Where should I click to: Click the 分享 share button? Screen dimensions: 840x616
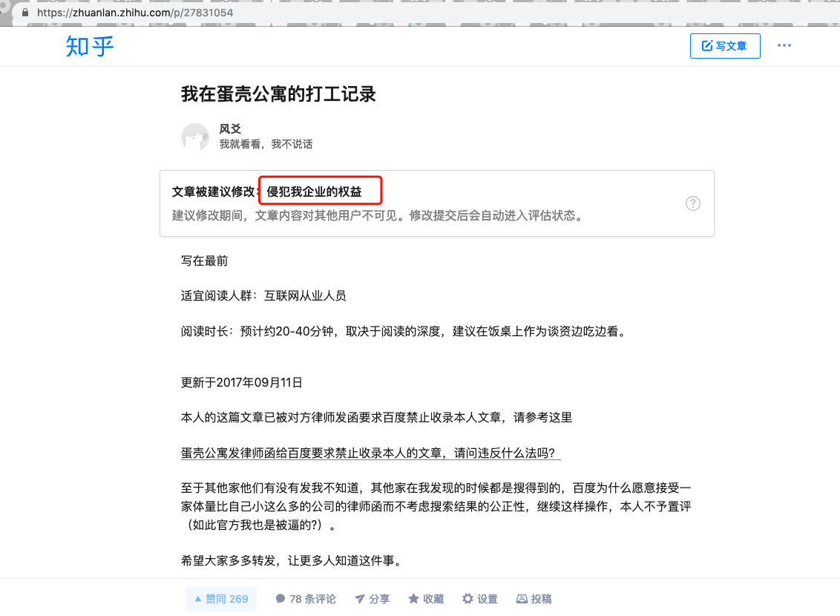pos(373,599)
